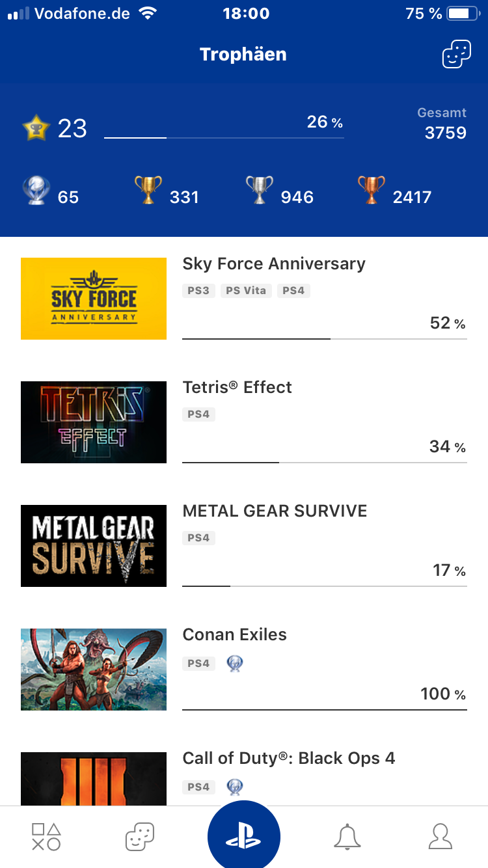Viewport: 488px width, 868px height.
Task: Tap the platinum trophy icon showing 65
Action: 36,191
